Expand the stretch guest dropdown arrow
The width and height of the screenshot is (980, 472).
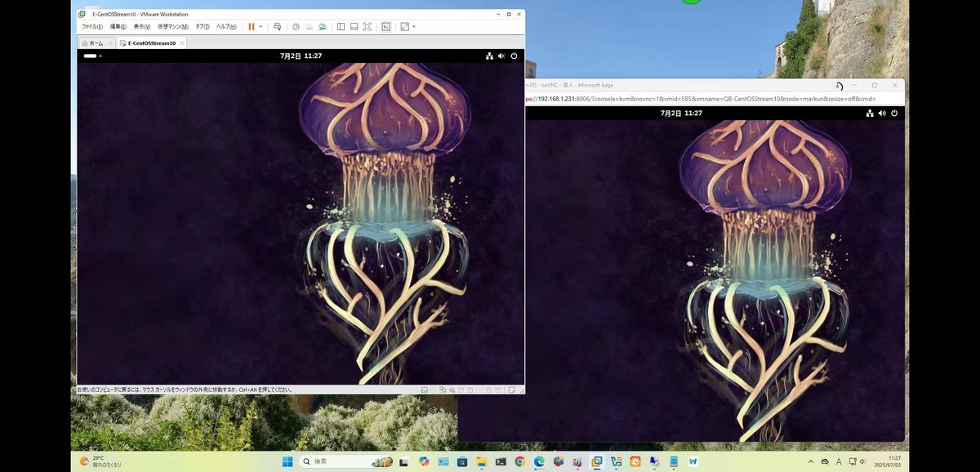coord(414,26)
